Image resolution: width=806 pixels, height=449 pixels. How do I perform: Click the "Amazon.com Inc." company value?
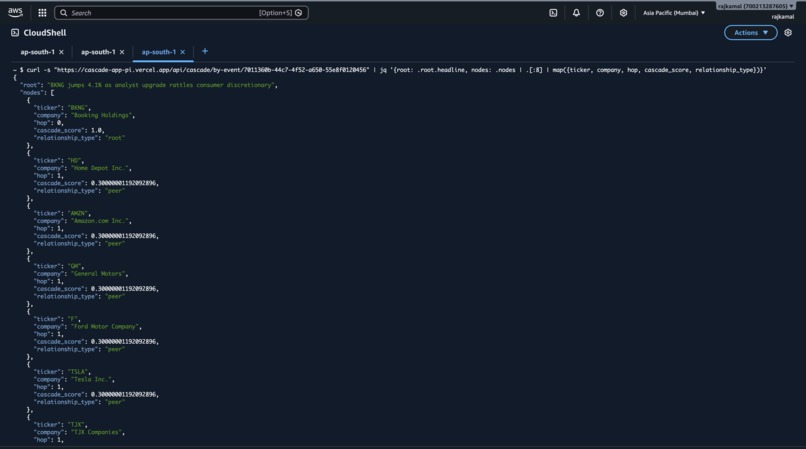[x=100, y=221]
